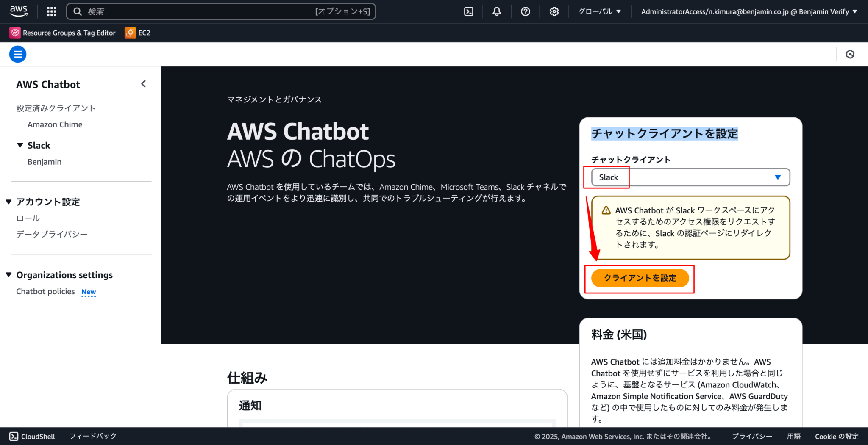Click inside the search field
Screen dimensions: 868x445
(220, 11)
